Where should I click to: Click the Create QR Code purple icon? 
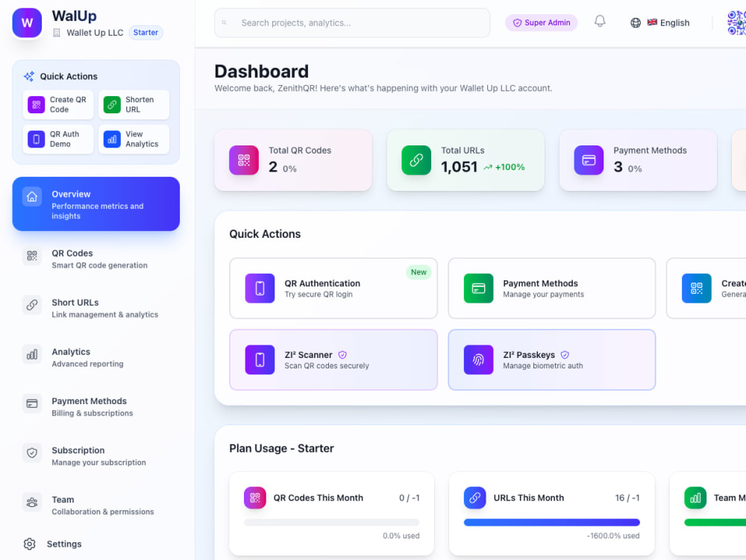coord(36,104)
